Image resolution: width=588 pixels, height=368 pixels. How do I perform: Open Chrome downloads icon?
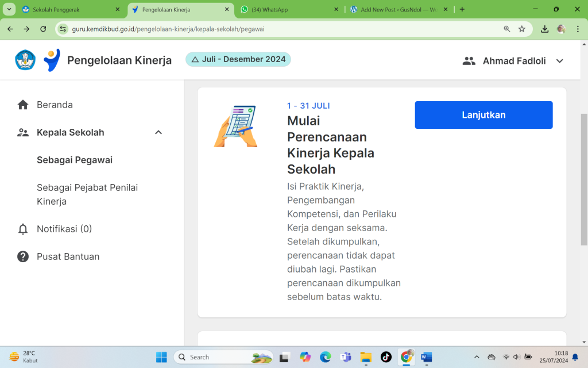click(545, 29)
